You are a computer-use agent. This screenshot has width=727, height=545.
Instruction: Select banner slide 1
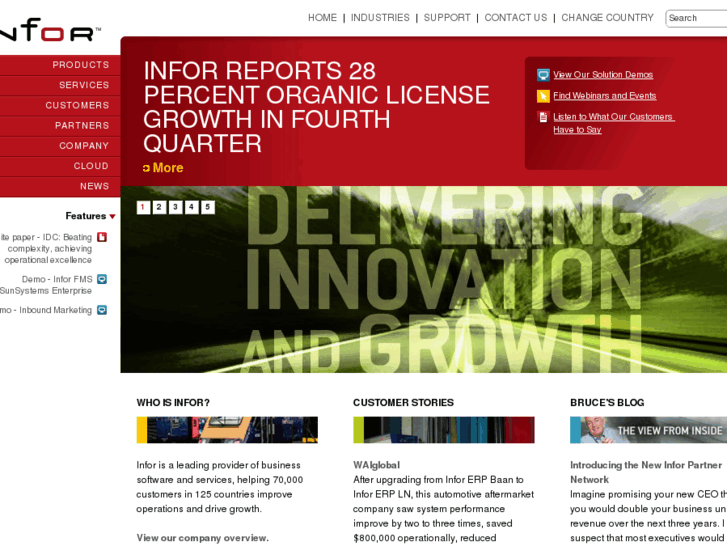pos(143,207)
